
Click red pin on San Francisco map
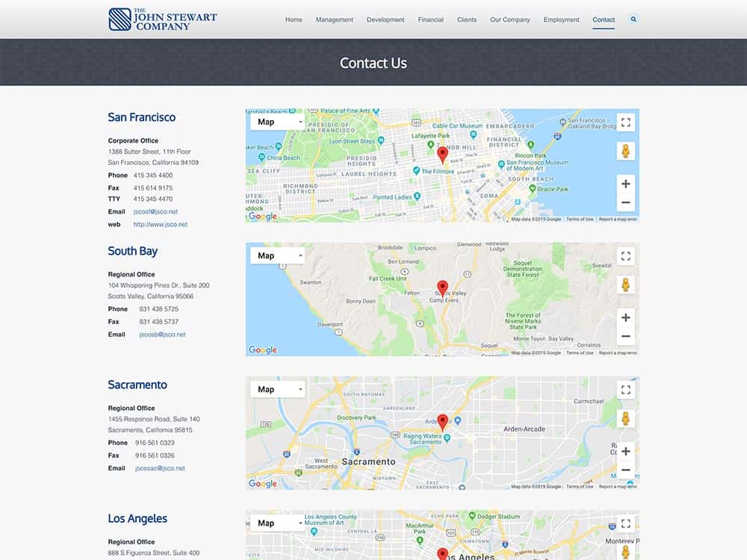coord(442,155)
